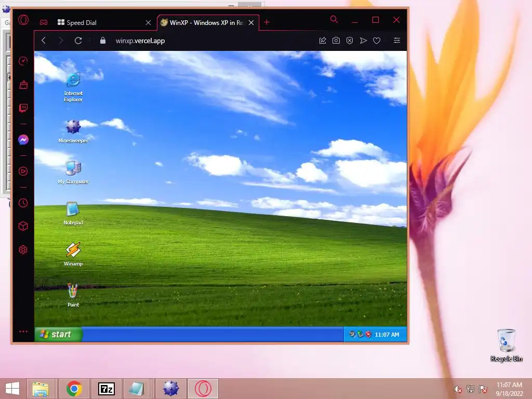The height and width of the screenshot is (399, 532).
Task: Open Twitch panel in sidebar
Action: [x=23, y=108]
